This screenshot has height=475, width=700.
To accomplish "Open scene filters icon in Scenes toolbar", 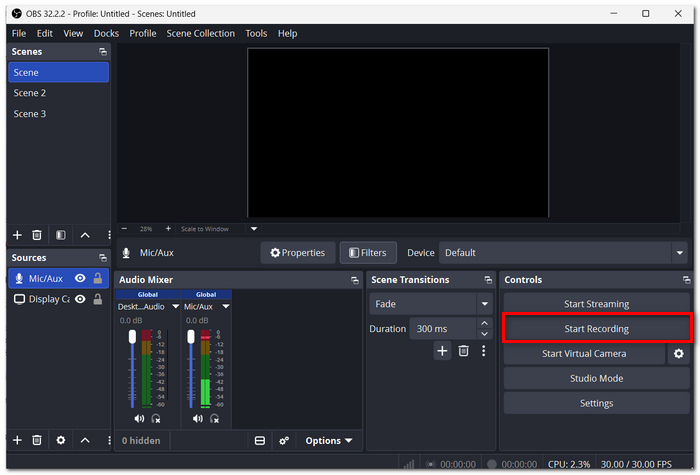I will [x=61, y=235].
